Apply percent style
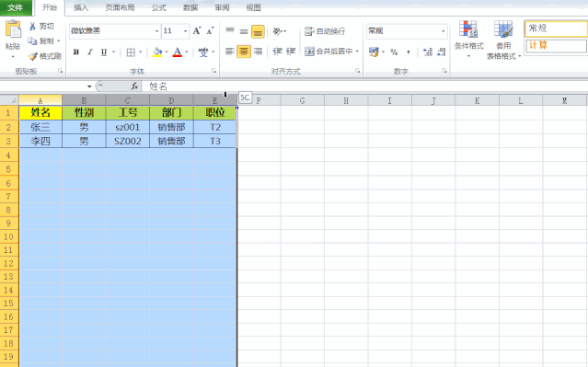The width and height of the screenshot is (588, 367). [x=394, y=52]
